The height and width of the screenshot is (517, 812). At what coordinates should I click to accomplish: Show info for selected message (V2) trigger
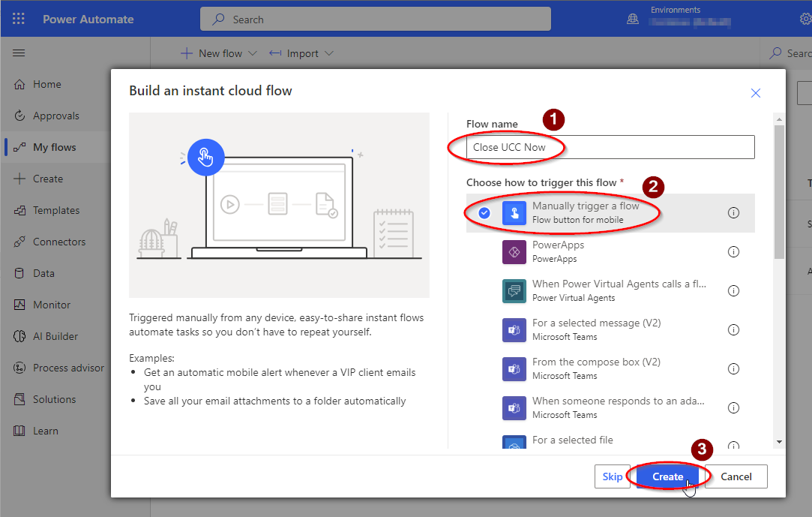tap(733, 330)
